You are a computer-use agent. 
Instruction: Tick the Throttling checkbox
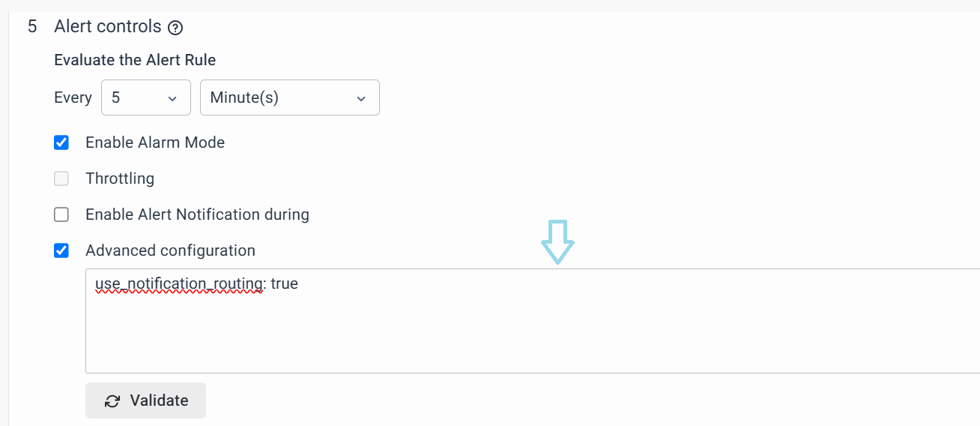[61, 178]
